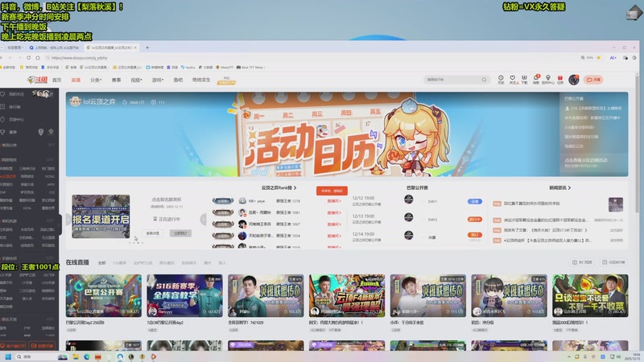This screenshot has height=362, width=644.
Task: Click the 立即预订 button on signup card
Action: click(x=180, y=233)
